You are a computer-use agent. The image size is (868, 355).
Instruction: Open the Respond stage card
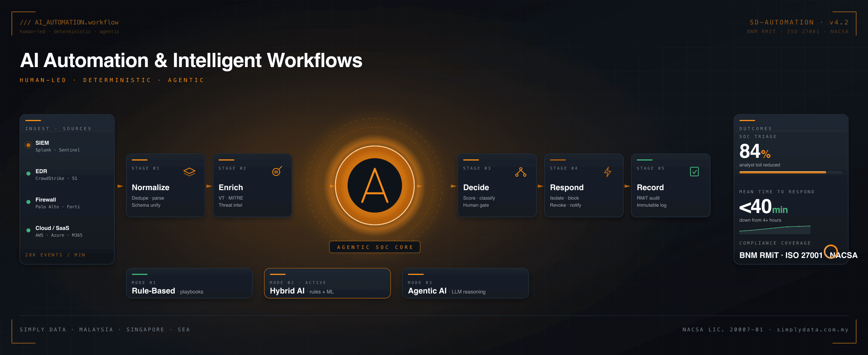point(584,185)
